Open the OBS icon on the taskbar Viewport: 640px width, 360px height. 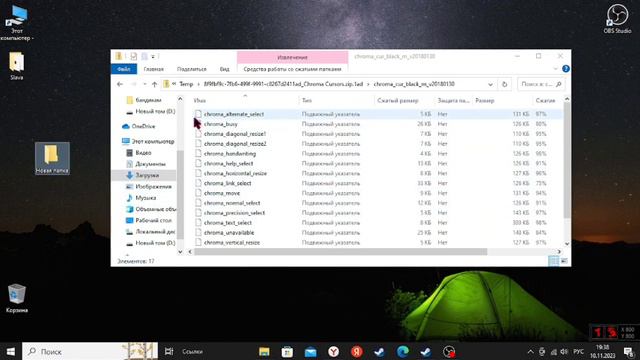449,351
